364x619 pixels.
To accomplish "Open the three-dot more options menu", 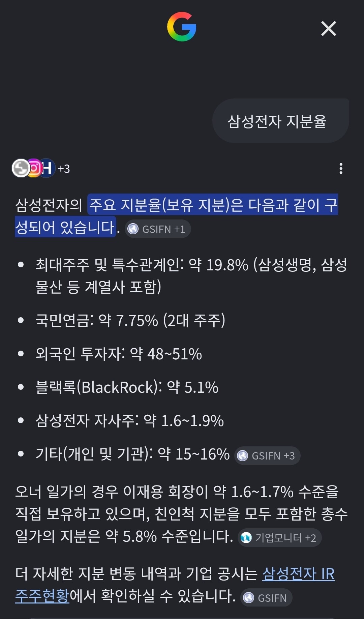I will [x=341, y=169].
